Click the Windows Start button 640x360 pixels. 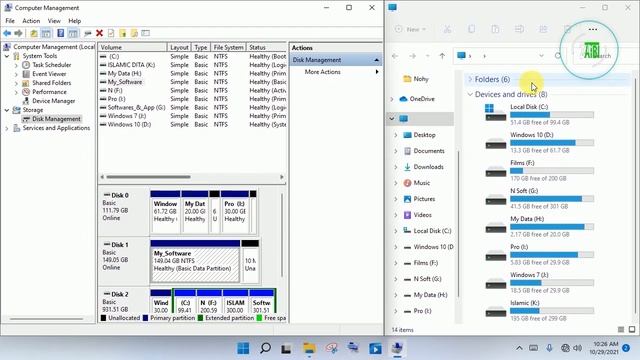tap(243, 348)
